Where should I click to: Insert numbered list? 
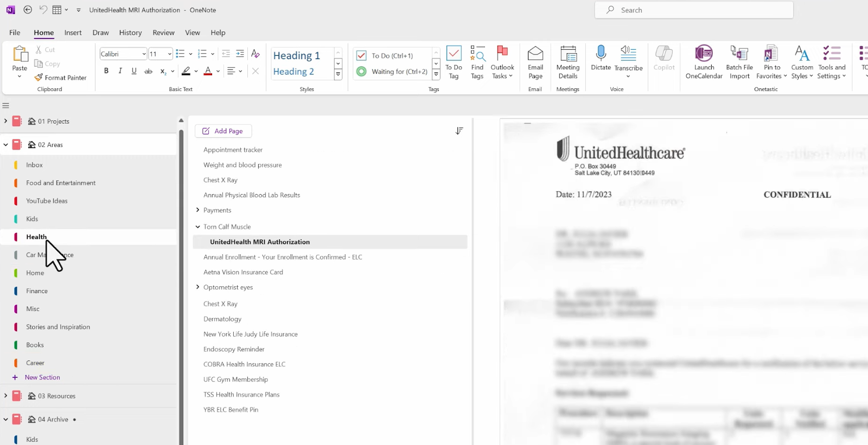pyautogui.click(x=202, y=54)
